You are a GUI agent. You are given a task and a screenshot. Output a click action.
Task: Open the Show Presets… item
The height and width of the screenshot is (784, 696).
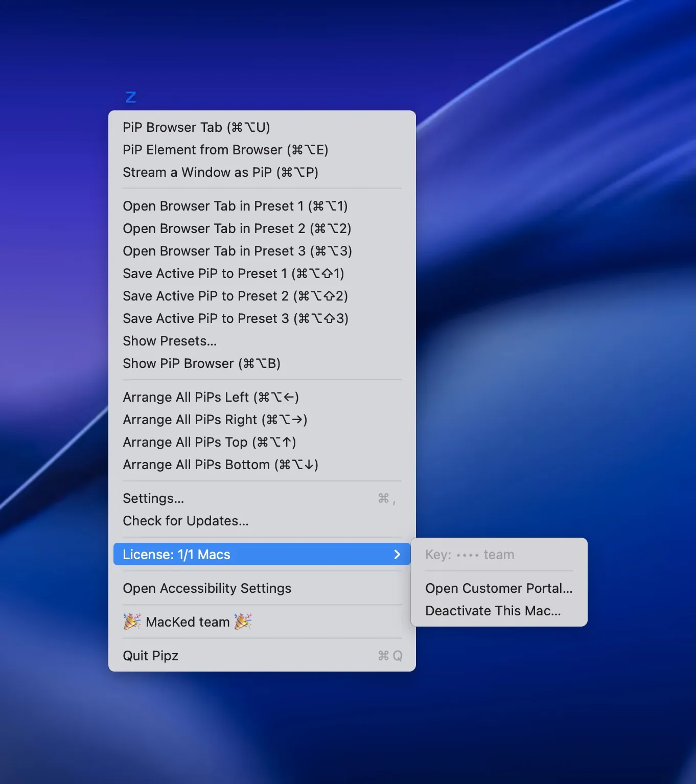(x=262, y=341)
